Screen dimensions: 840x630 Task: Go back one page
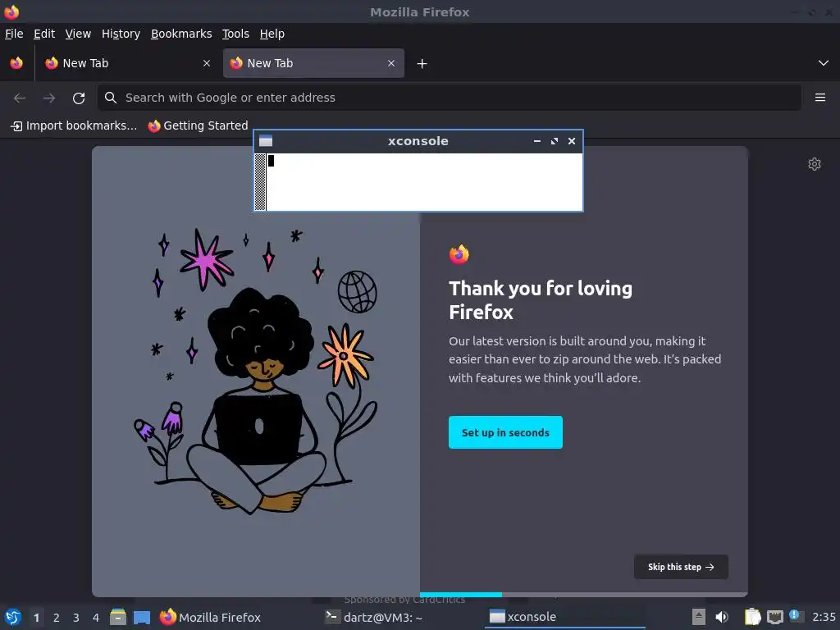(x=20, y=98)
